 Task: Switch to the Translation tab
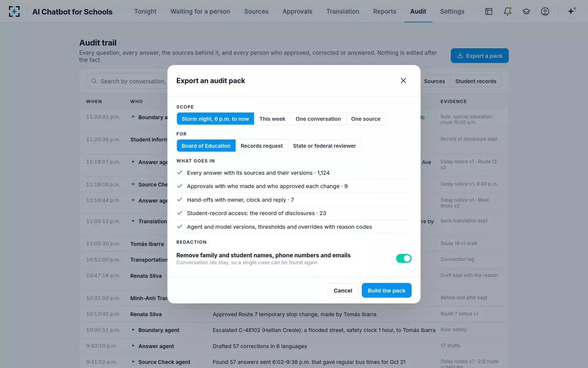tap(343, 11)
